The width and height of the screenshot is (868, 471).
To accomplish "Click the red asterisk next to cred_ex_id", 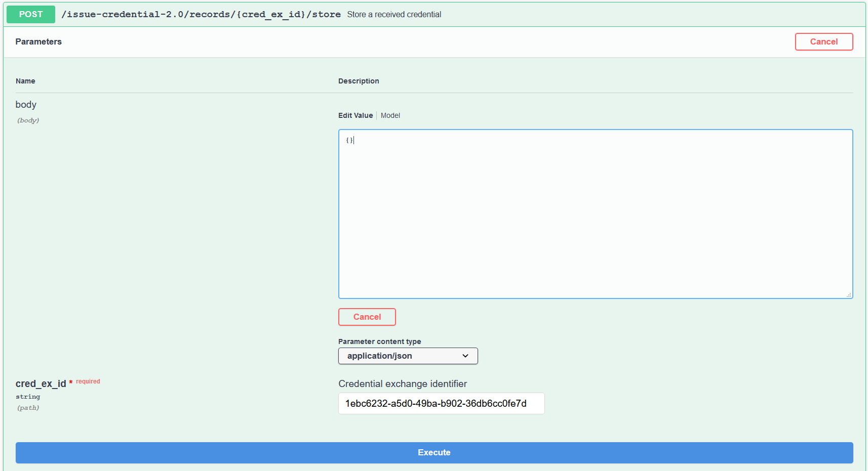I will pos(71,382).
